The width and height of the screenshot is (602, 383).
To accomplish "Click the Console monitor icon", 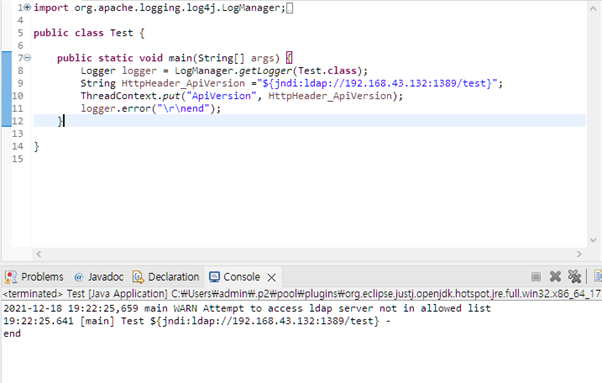I will (214, 277).
